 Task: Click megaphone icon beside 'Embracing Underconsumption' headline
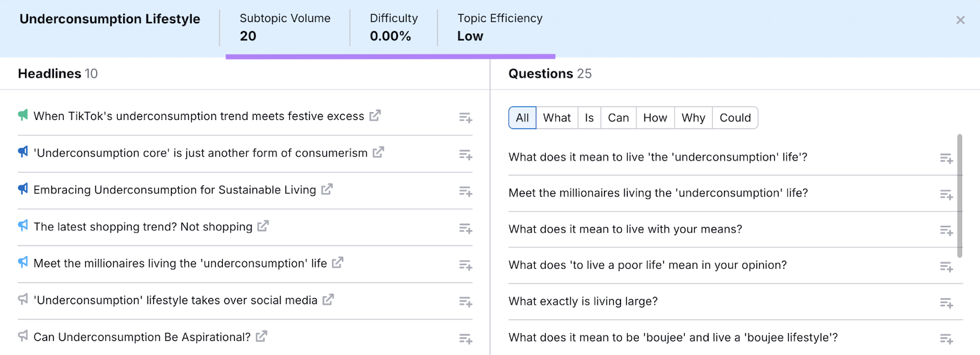[x=23, y=189]
